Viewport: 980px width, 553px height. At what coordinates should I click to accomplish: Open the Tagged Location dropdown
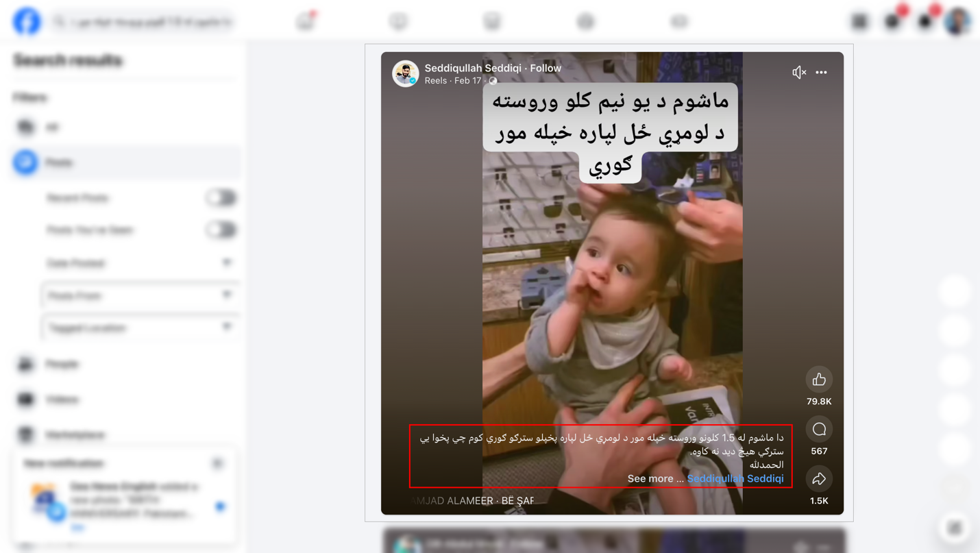140,328
